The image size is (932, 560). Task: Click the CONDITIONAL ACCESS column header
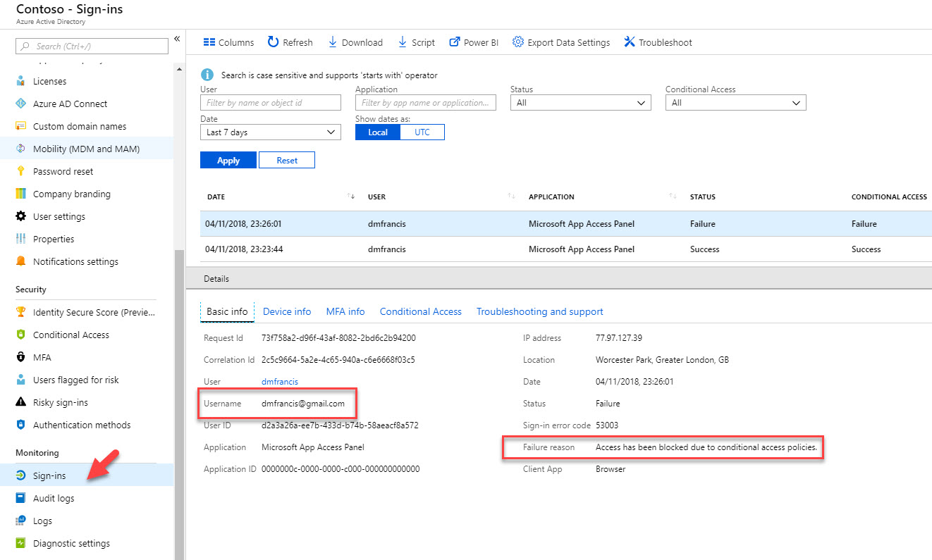point(889,197)
